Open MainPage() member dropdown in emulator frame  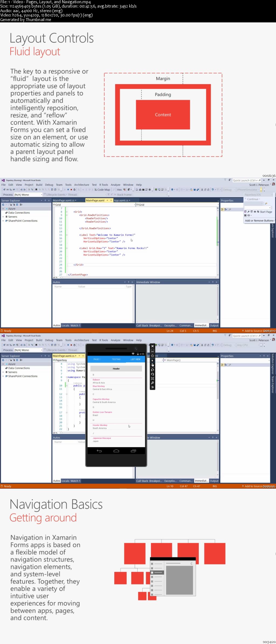191,360
